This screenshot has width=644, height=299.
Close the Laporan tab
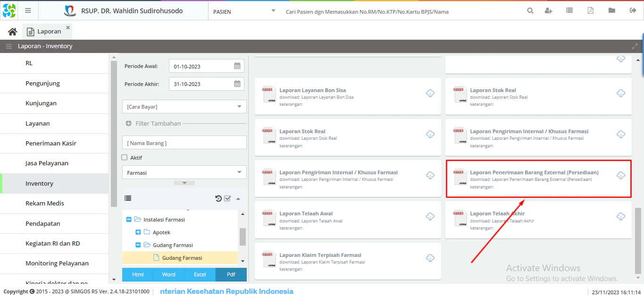pyautogui.click(x=68, y=28)
